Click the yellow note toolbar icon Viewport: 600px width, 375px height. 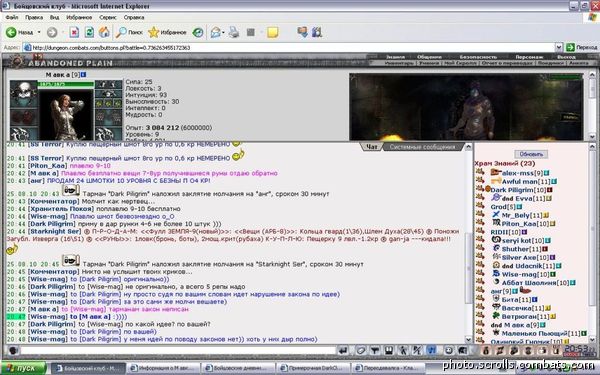[272, 33]
